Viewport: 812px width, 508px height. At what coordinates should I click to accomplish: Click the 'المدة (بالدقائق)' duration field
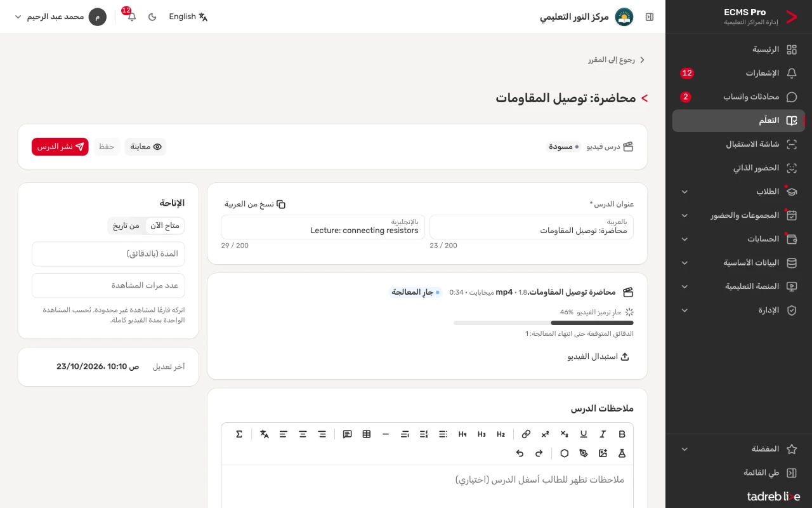pos(108,254)
